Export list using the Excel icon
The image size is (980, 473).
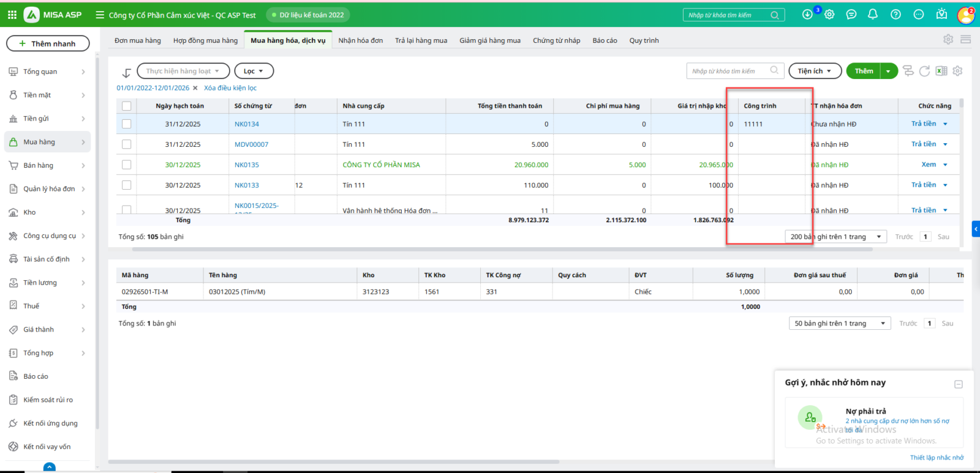pyautogui.click(x=941, y=71)
